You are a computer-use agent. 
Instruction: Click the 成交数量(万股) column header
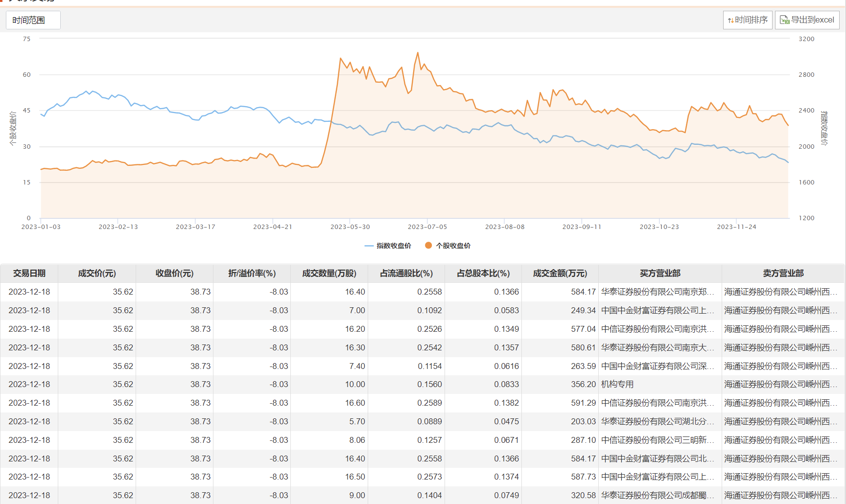[x=329, y=274]
